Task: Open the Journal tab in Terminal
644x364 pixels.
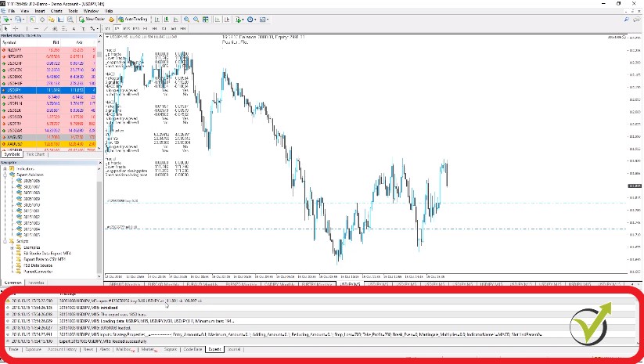Action: coord(234,349)
